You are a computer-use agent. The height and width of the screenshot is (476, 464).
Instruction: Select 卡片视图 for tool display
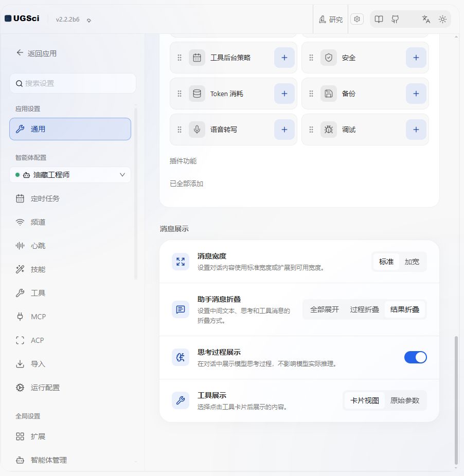[x=364, y=401]
